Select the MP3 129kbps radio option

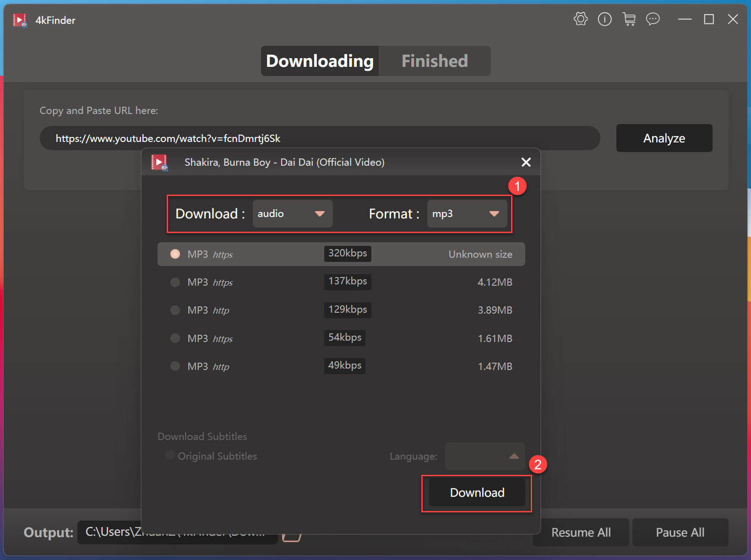(175, 310)
